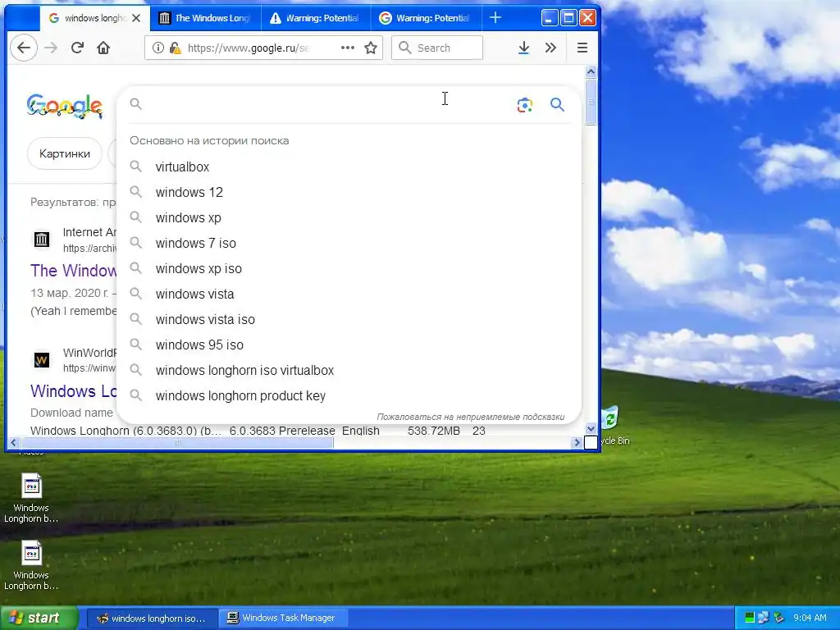Open the Start menu
This screenshot has width=840, height=630.
39,619
